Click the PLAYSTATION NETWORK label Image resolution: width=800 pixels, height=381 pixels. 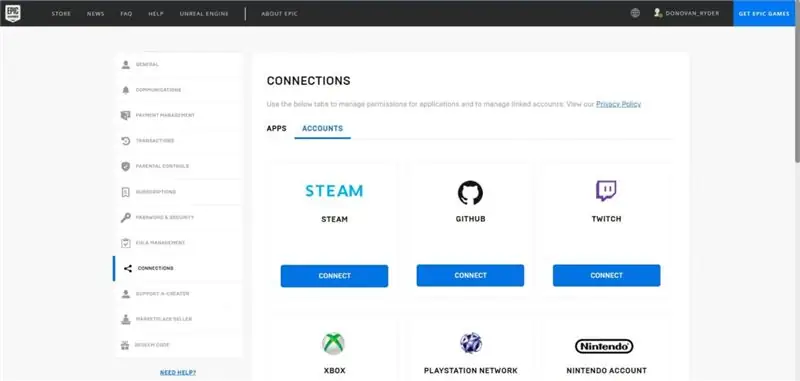pyautogui.click(x=470, y=371)
